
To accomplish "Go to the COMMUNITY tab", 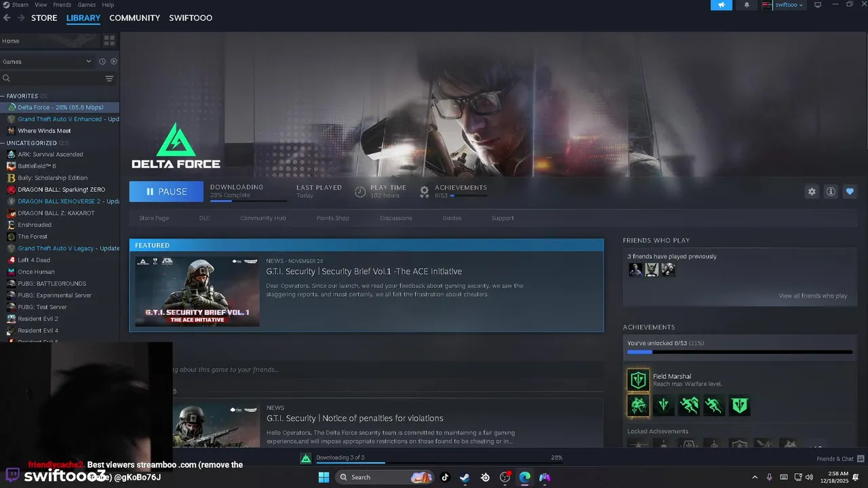I will click(134, 18).
